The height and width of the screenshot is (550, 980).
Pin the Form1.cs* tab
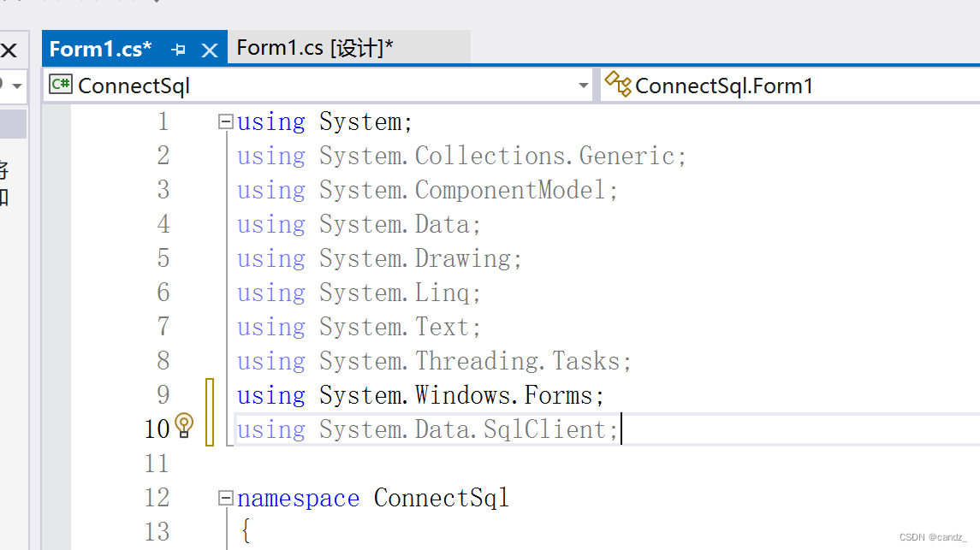tap(178, 50)
